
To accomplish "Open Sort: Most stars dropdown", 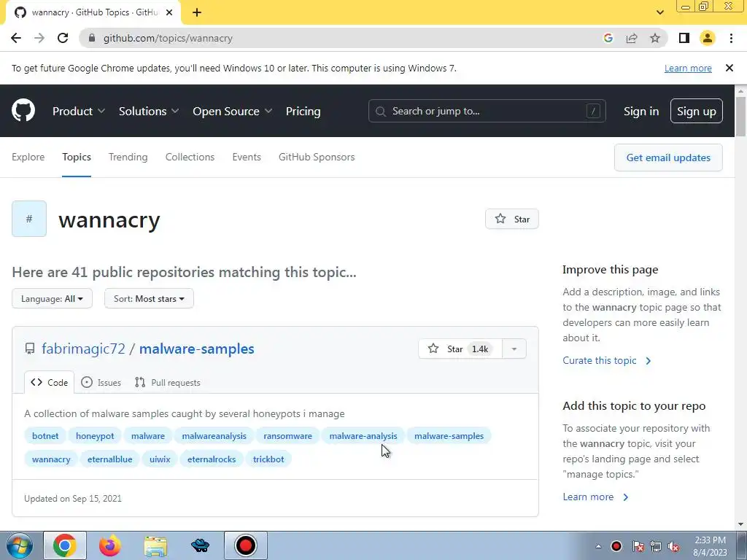I will 149,298.
